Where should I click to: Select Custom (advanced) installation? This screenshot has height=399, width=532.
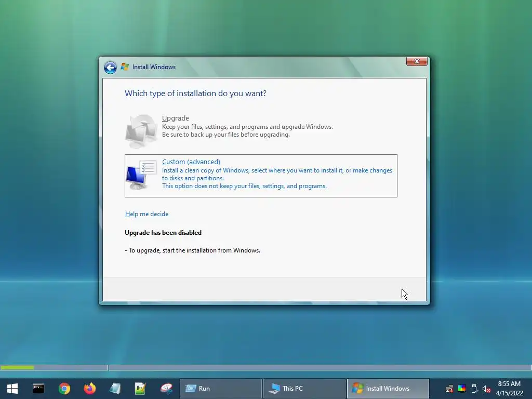click(x=261, y=176)
